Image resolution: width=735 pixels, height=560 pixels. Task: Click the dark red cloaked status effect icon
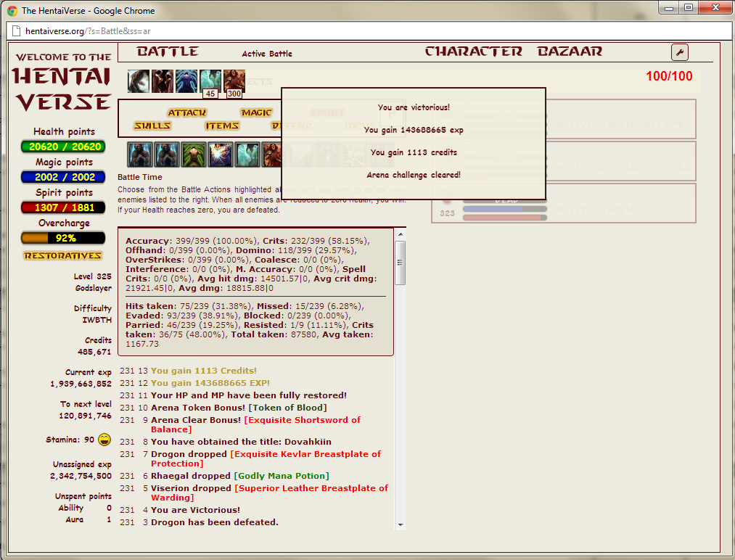[163, 81]
